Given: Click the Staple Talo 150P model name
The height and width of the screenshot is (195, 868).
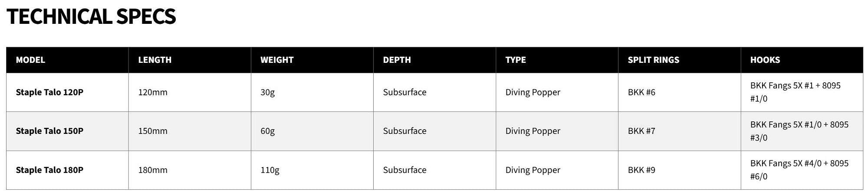Looking at the screenshot, I should [49, 131].
